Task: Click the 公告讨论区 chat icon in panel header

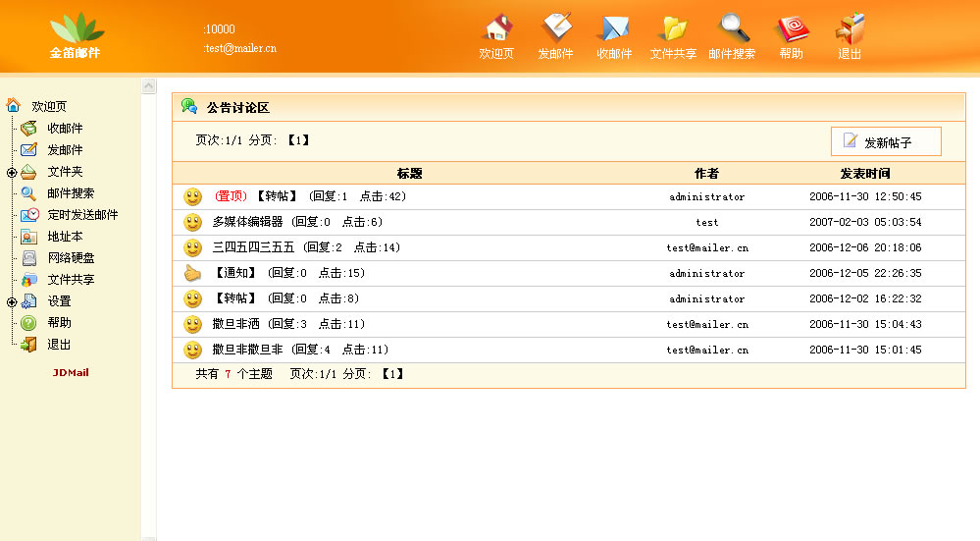Action: (189, 106)
